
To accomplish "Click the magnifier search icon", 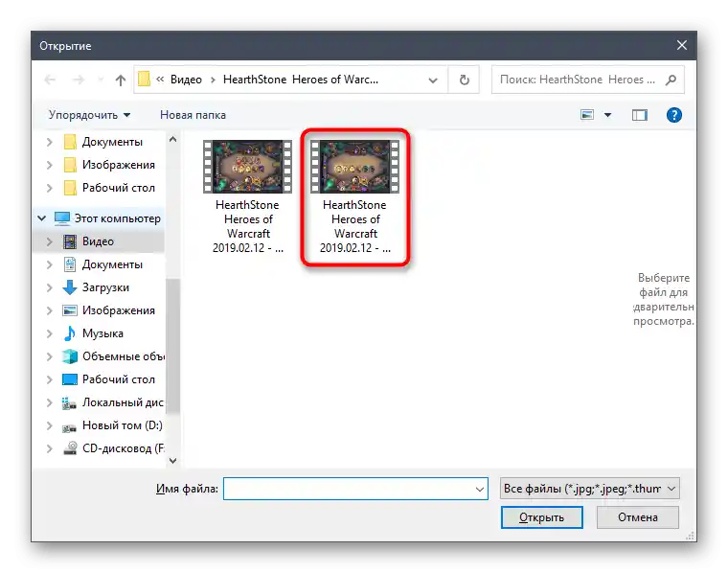I will tap(671, 80).
